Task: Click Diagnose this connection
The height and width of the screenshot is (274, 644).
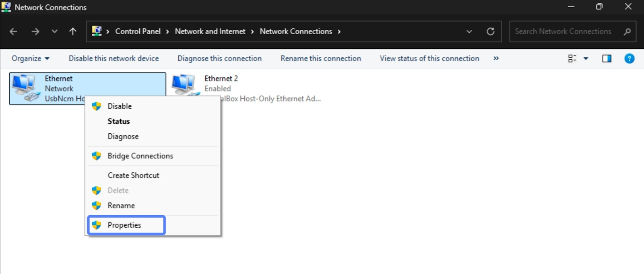Action: pos(219,58)
